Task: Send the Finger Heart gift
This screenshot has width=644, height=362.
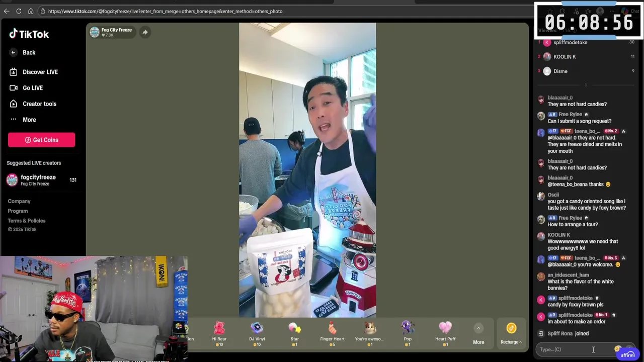Action: point(332,334)
